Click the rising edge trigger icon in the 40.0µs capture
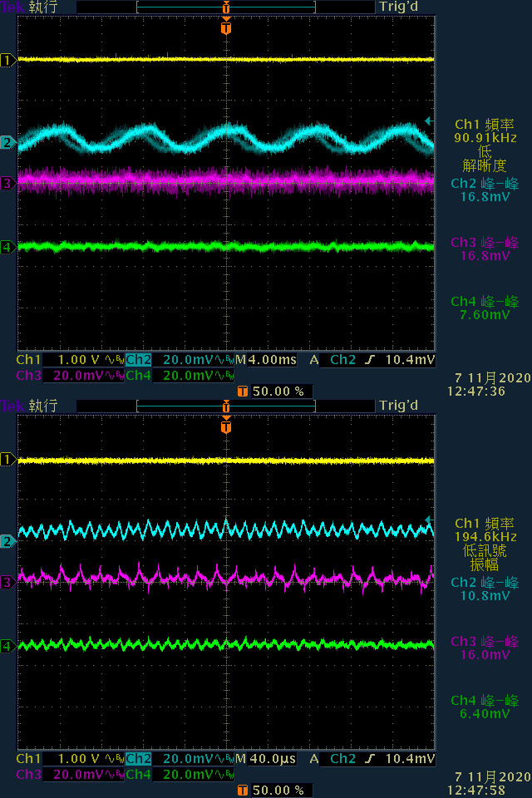The width and height of the screenshot is (532, 798). click(x=370, y=759)
